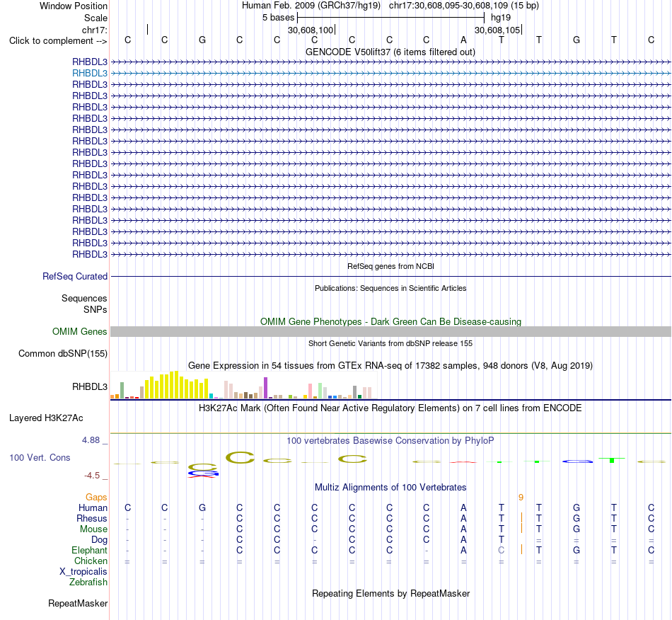Click the 'Chicken' species label
Viewport: 672px width, 620px height.
91,561
